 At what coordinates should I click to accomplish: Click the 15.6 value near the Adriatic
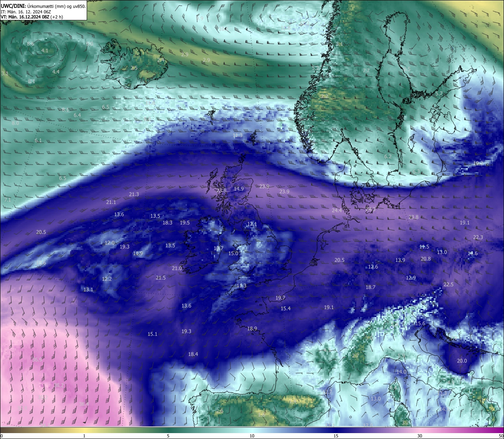click(x=420, y=323)
